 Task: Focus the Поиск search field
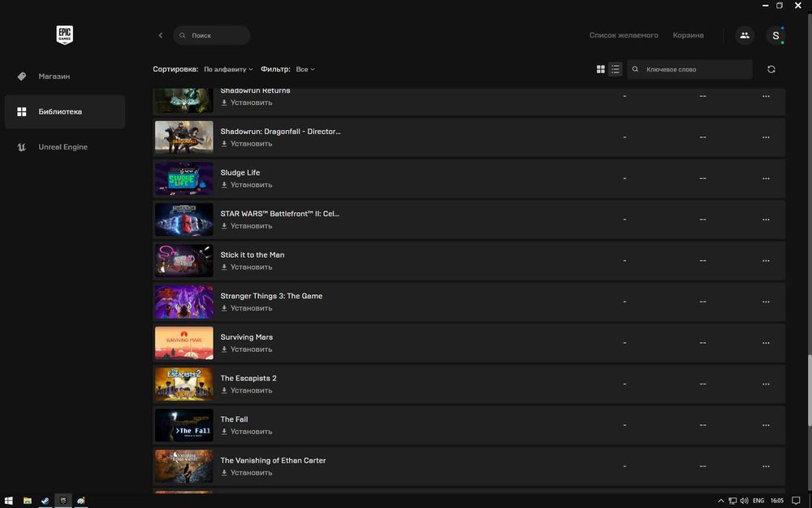click(x=211, y=35)
